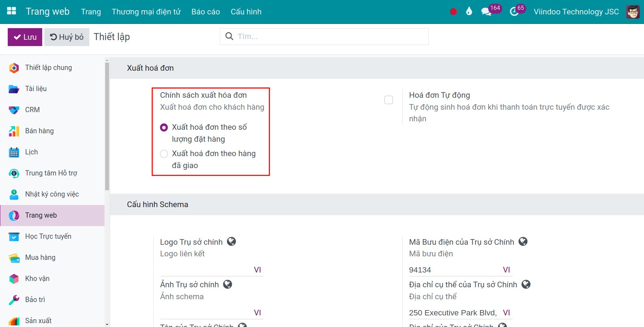Image resolution: width=644 pixels, height=327 pixels.
Task: Open Thương mại điện tử menu
Action: (146, 12)
